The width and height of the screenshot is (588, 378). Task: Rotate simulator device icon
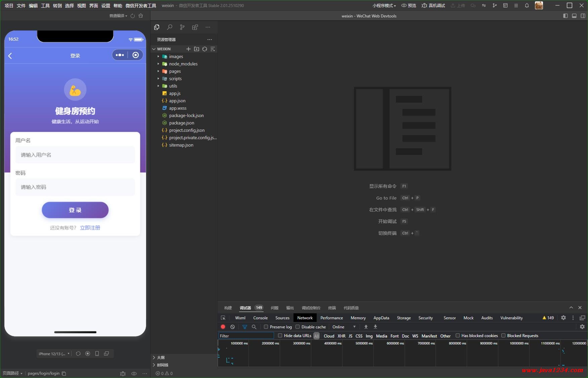click(x=78, y=354)
